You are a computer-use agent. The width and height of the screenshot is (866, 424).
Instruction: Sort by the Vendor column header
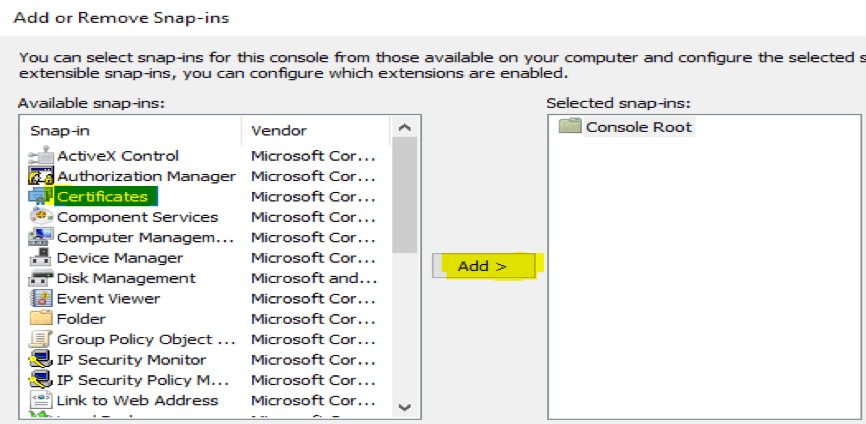point(315,131)
